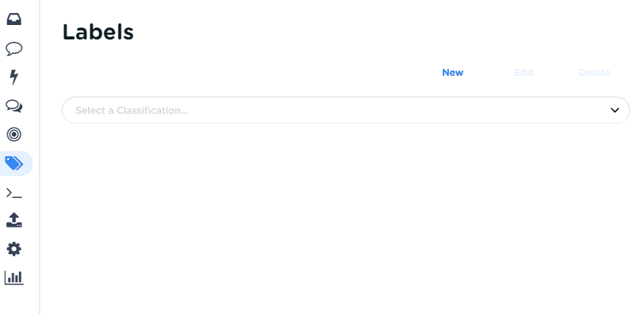Viewport: 644px width, 314px height.
Task: Click the double chat bubbles sidebar icon
Action: point(14,105)
